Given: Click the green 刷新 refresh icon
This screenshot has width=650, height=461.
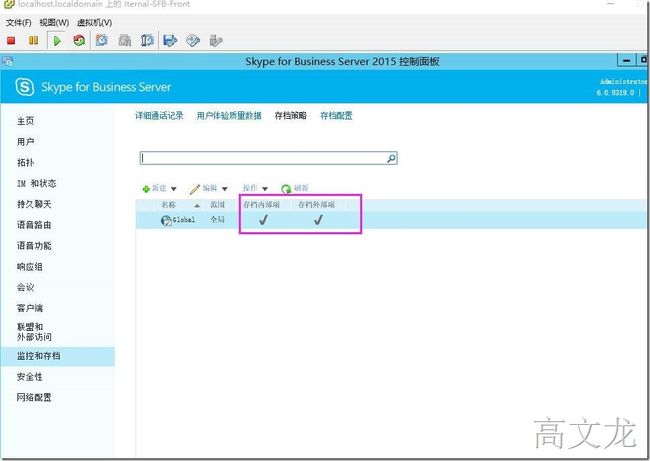Looking at the screenshot, I should coord(286,189).
